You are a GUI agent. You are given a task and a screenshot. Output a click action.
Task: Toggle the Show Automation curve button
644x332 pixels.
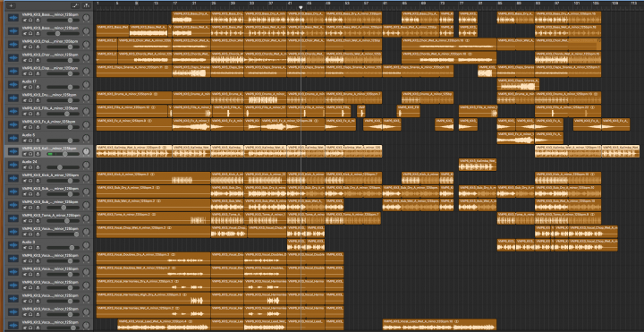[74, 5]
